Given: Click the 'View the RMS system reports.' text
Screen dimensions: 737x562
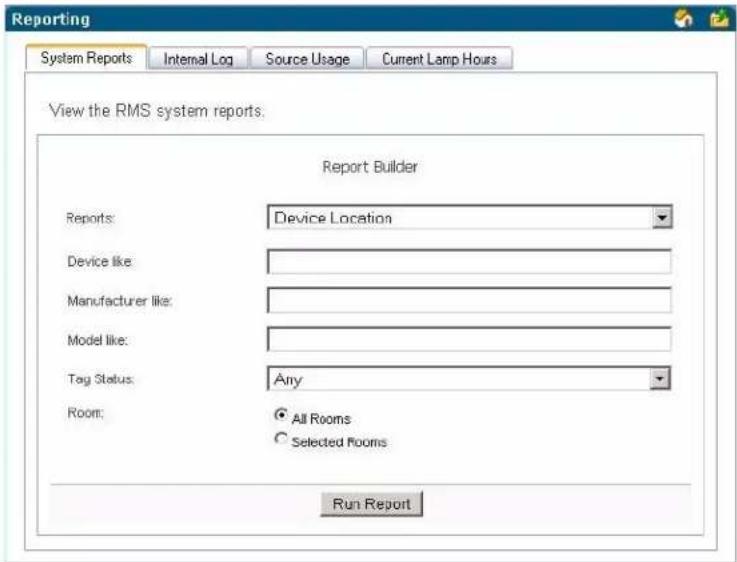Looking at the screenshot, I should coord(157,111).
